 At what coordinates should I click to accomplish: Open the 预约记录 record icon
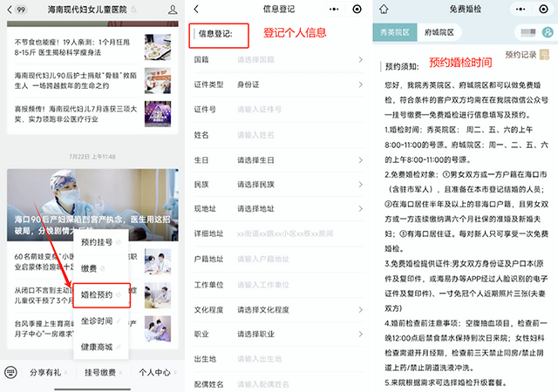point(544,55)
